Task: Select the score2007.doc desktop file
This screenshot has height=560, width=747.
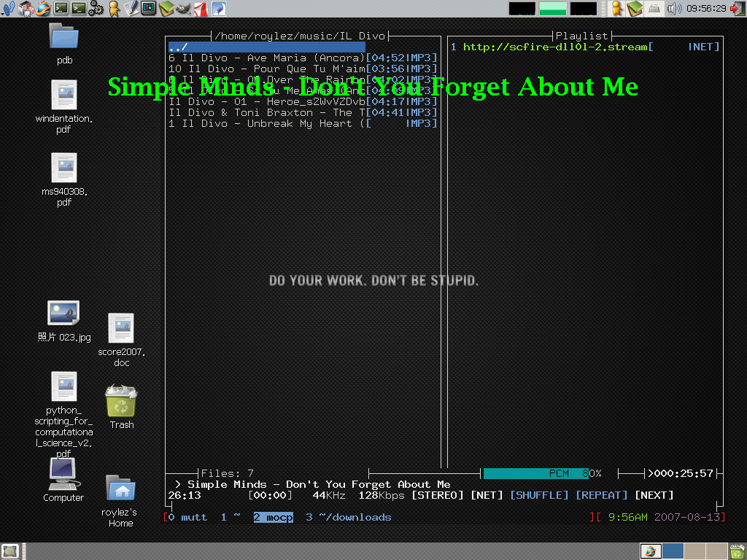Action: tap(121, 340)
